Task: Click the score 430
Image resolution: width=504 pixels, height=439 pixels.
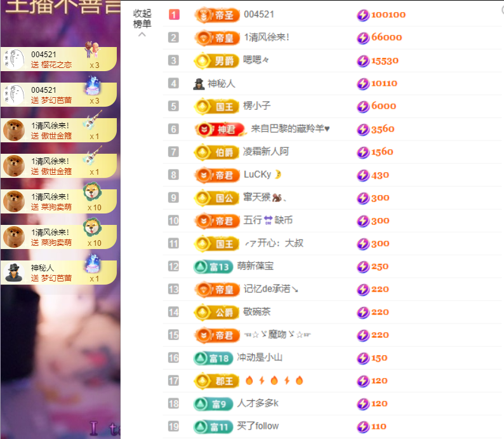Action: 380,175
